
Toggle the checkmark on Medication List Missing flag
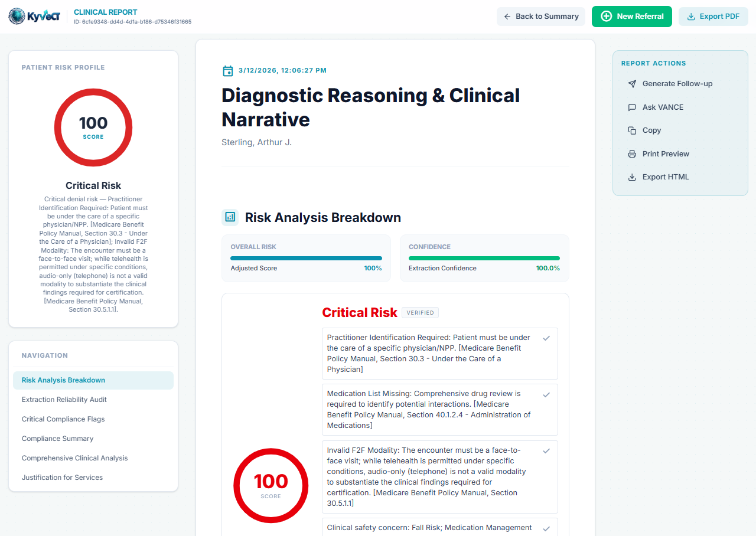click(x=546, y=394)
